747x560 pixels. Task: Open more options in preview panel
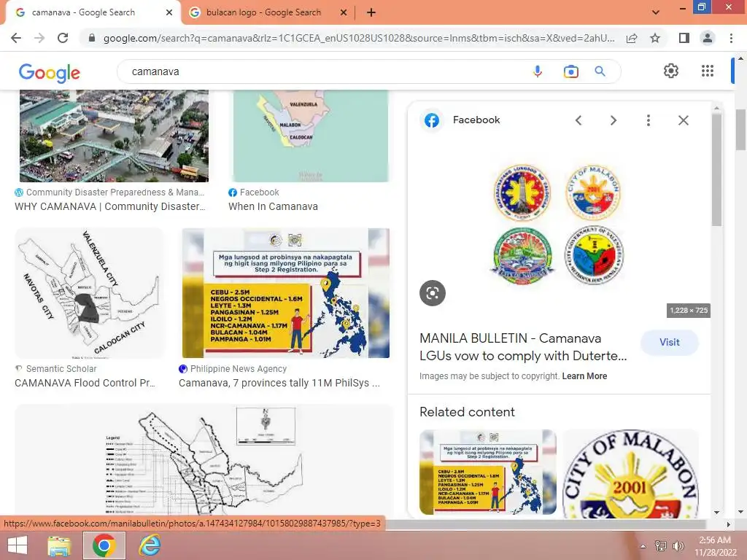coord(649,120)
